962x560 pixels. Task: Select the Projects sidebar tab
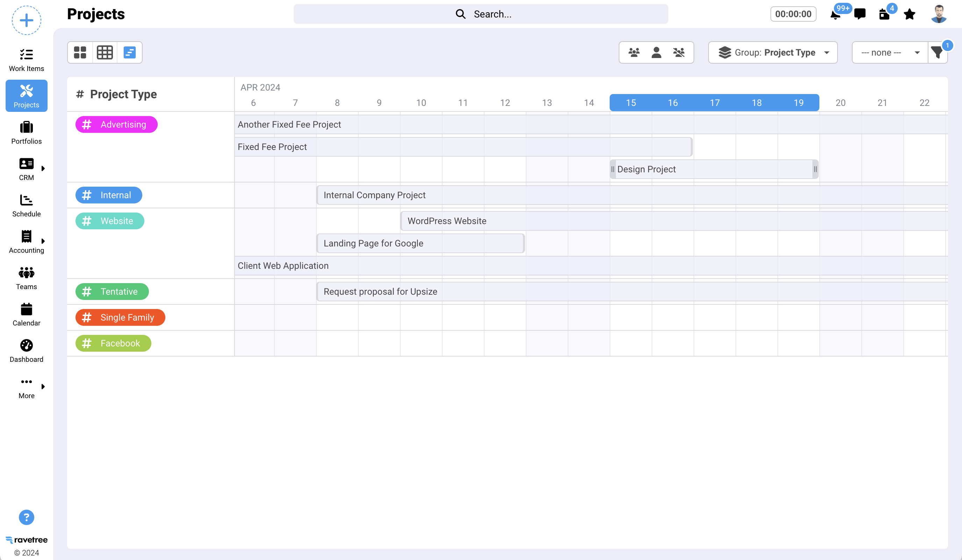pyautogui.click(x=26, y=96)
